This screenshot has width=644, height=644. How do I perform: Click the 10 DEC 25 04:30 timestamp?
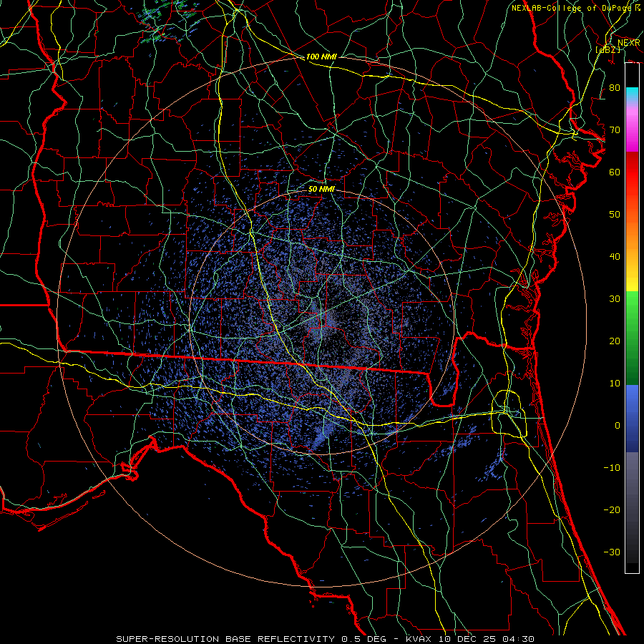click(x=487, y=639)
